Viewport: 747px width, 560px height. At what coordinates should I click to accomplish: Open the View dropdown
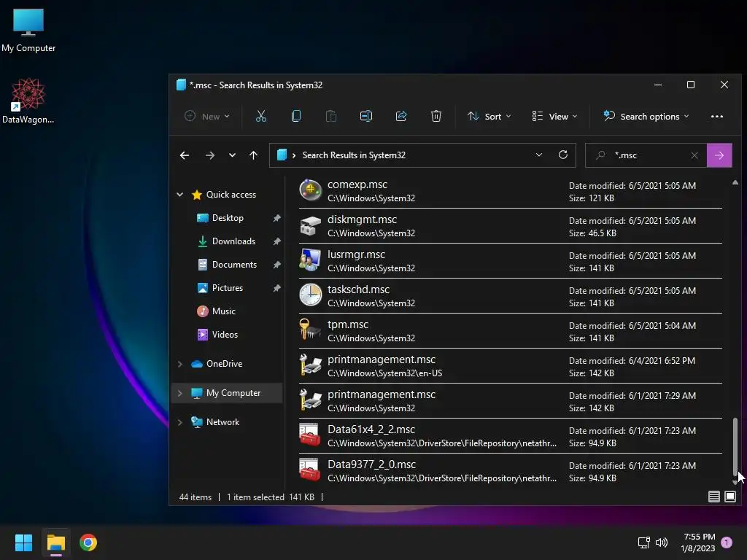click(x=554, y=116)
